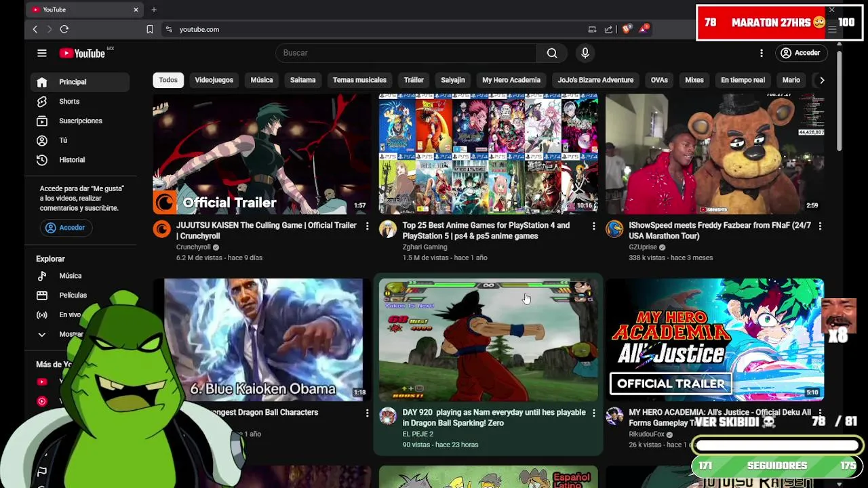
Task: Open options menu for IShowSpeed video
Action: point(820,226)
